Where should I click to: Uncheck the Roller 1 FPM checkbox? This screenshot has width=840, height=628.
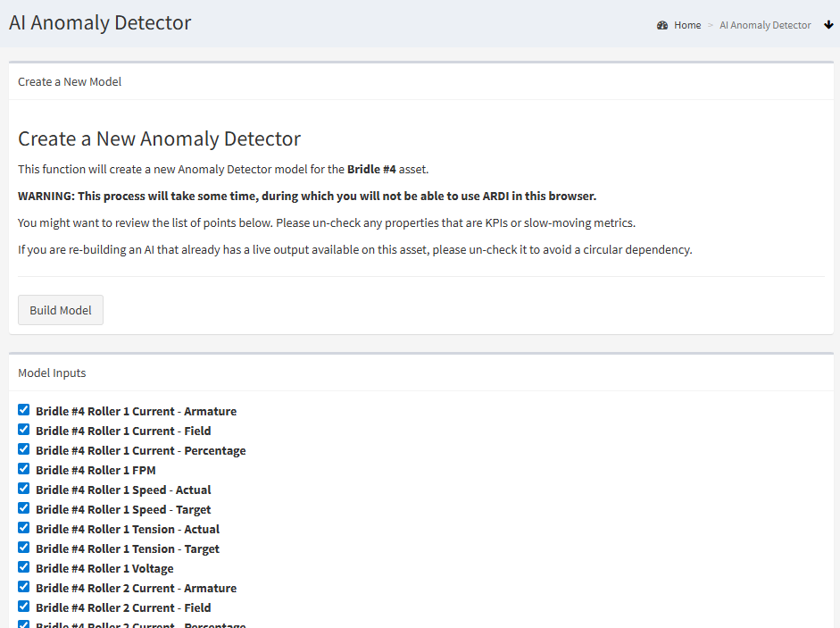click(x=24, y=469)
